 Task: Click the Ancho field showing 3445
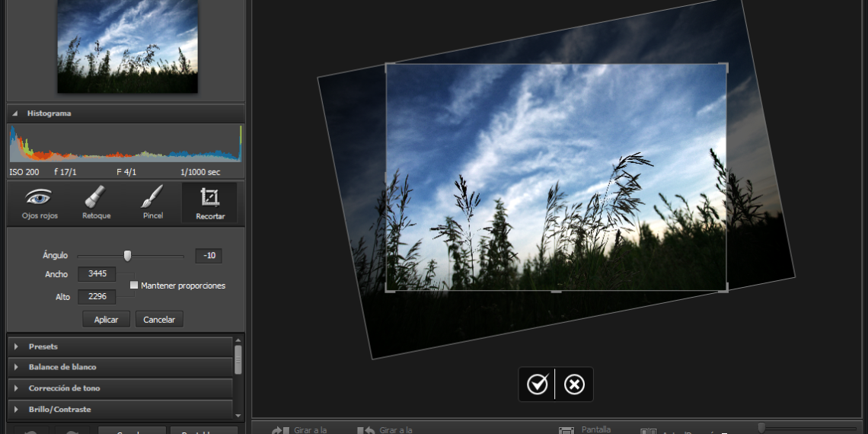click(x=97, y=274)
